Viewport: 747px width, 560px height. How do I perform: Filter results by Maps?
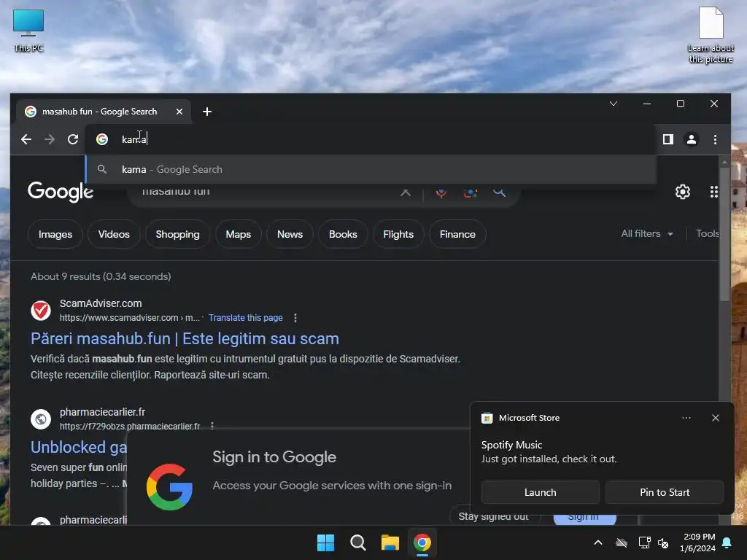pyautogui.click(x=239, y=234)
